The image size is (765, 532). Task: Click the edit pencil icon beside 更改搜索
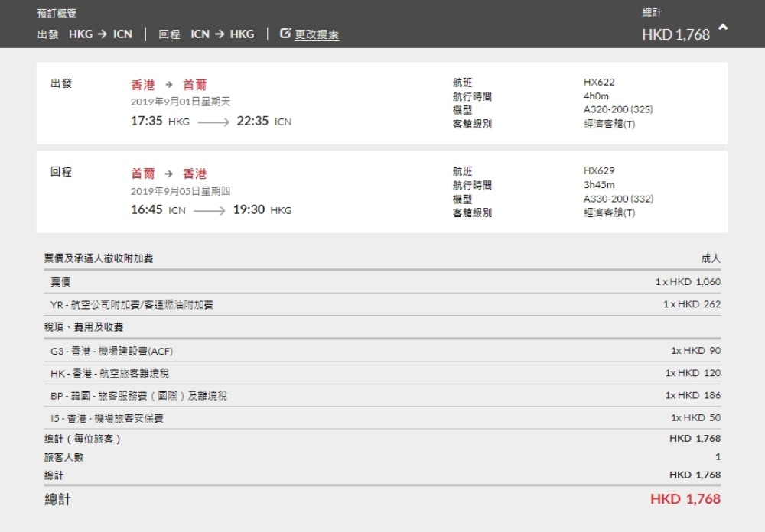[x=285, y=34]
